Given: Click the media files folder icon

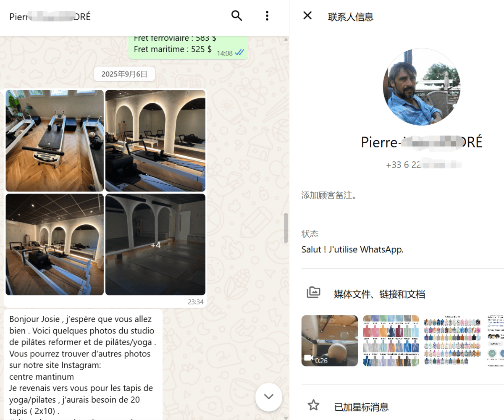Looking at the screenshot, I should (x=313, y=292).
